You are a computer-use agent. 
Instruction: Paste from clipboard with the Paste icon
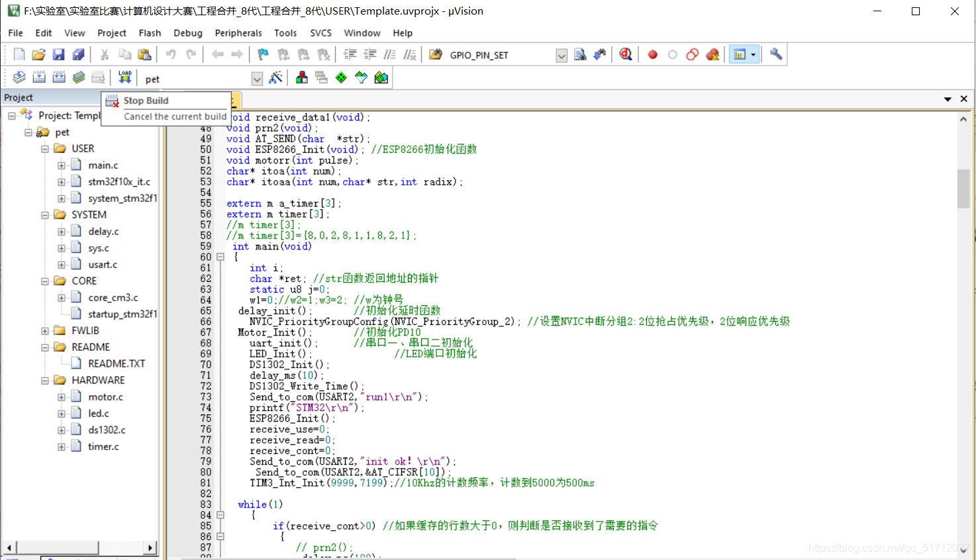(144, 55)
